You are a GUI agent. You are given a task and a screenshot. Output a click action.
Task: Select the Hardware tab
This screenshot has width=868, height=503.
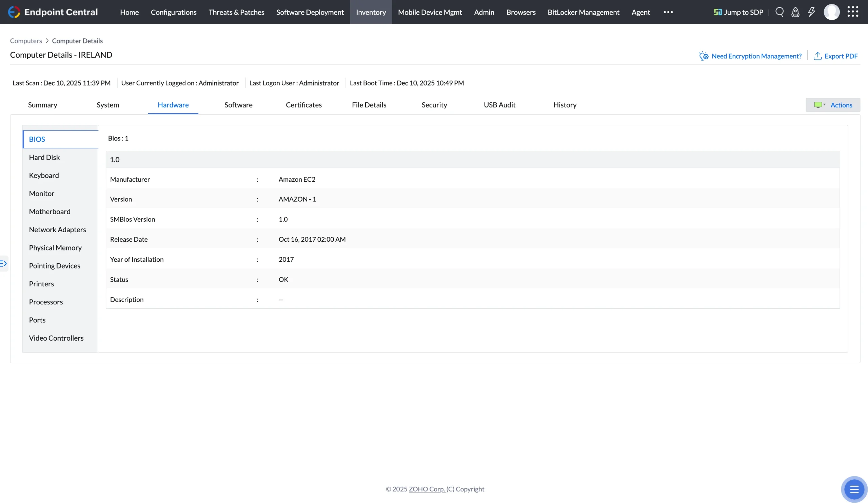tap(173, 105)
